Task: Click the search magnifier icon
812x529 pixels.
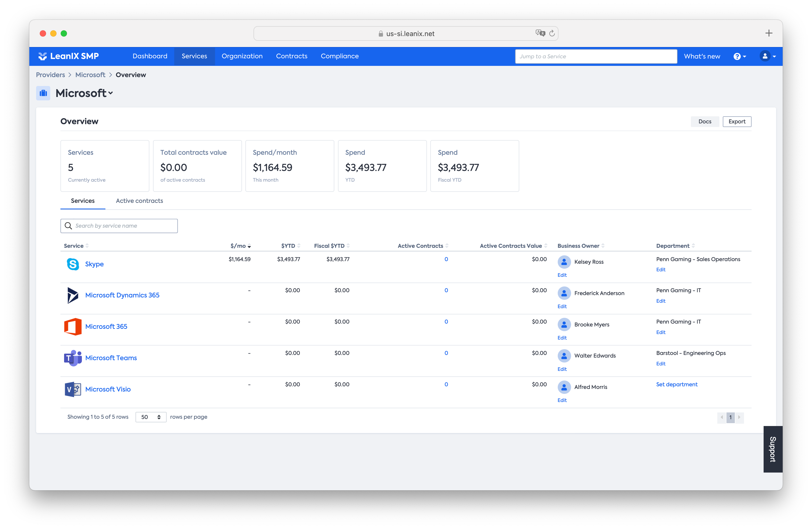Action: click(68, 226)
